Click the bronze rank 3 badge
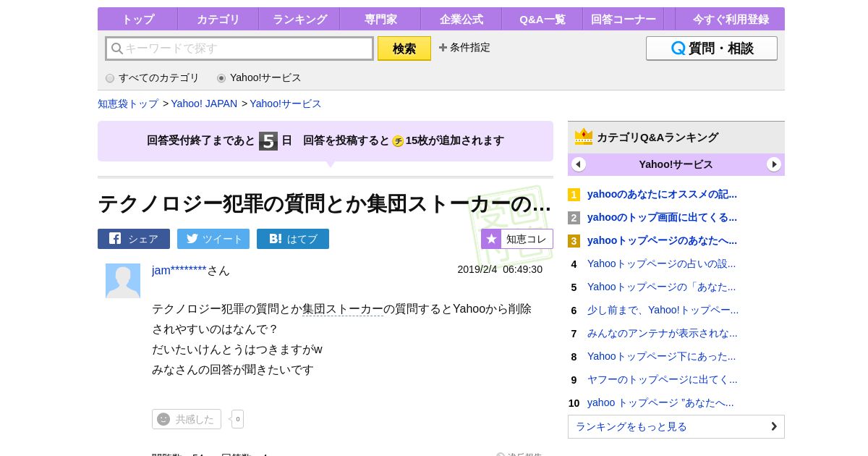Screen dimensions: 868x456 pos(574,241)
